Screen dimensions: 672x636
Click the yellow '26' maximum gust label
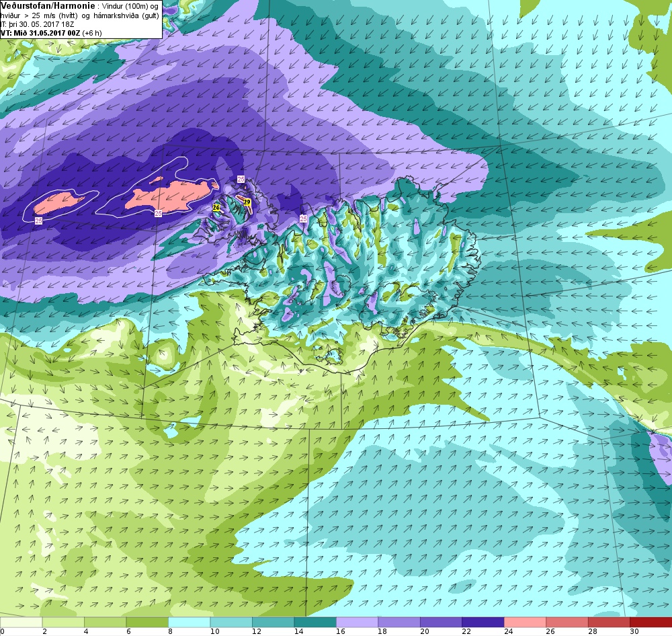216,208
